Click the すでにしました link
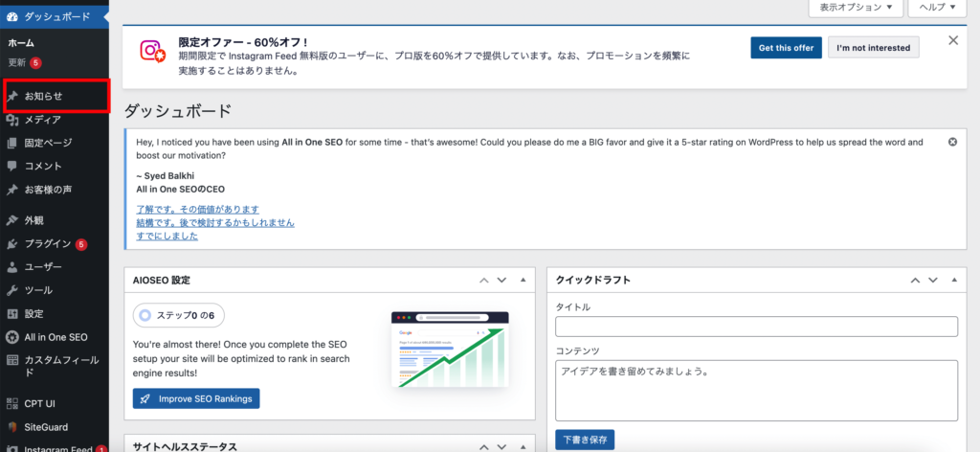 click(x=167, y=237)
